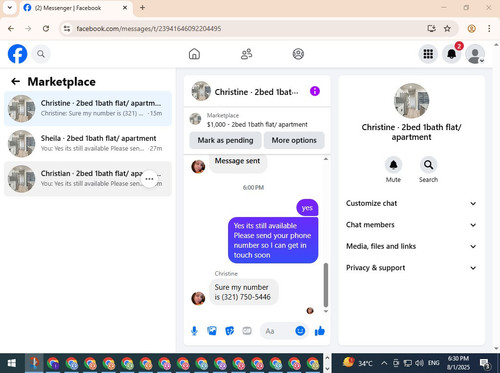The width and height of the screenshot is (500, 373).
Task: Expand Media, files and links section
Action: click(411, 246)
